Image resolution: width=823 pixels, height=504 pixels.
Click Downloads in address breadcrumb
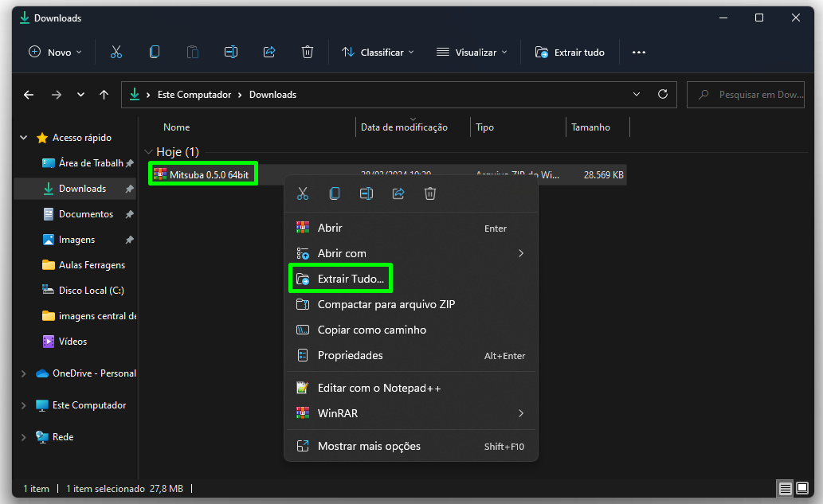pos(273,95)
